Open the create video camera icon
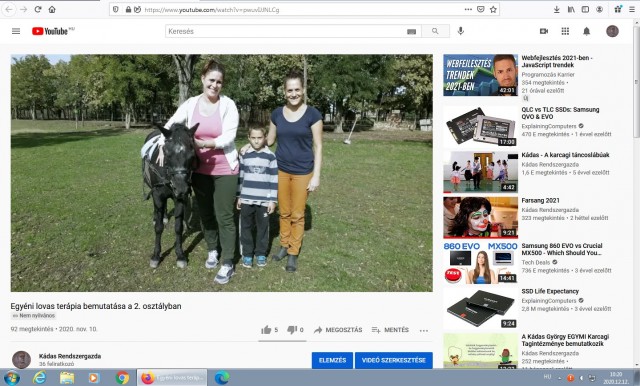 click(544, 31)
